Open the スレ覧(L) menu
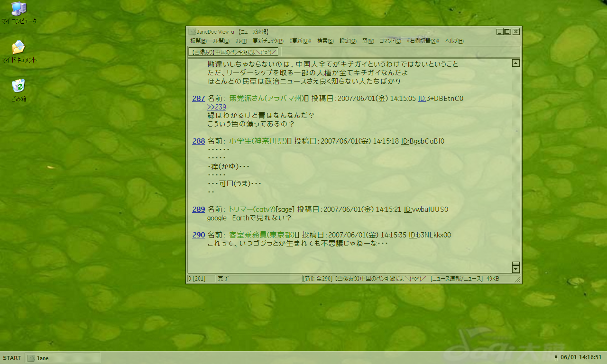This screenshot has width=607, height=364. (x=221, y=41)
